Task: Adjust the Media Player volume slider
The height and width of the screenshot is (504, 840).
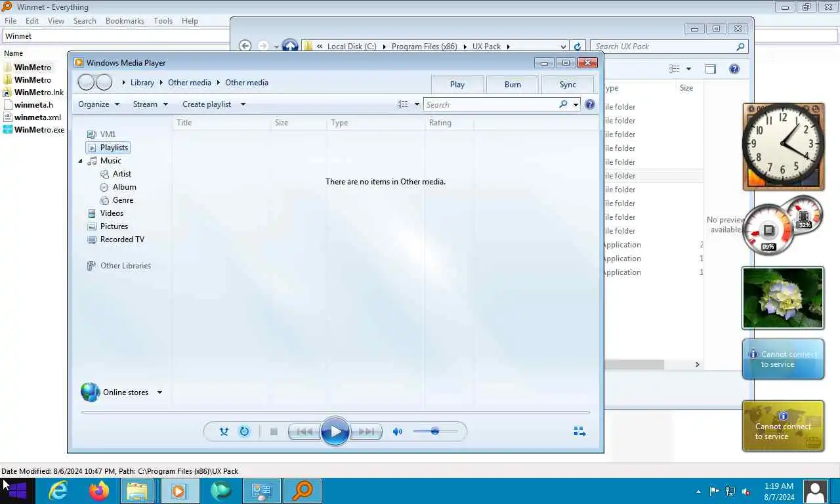Action: point(434,431)
